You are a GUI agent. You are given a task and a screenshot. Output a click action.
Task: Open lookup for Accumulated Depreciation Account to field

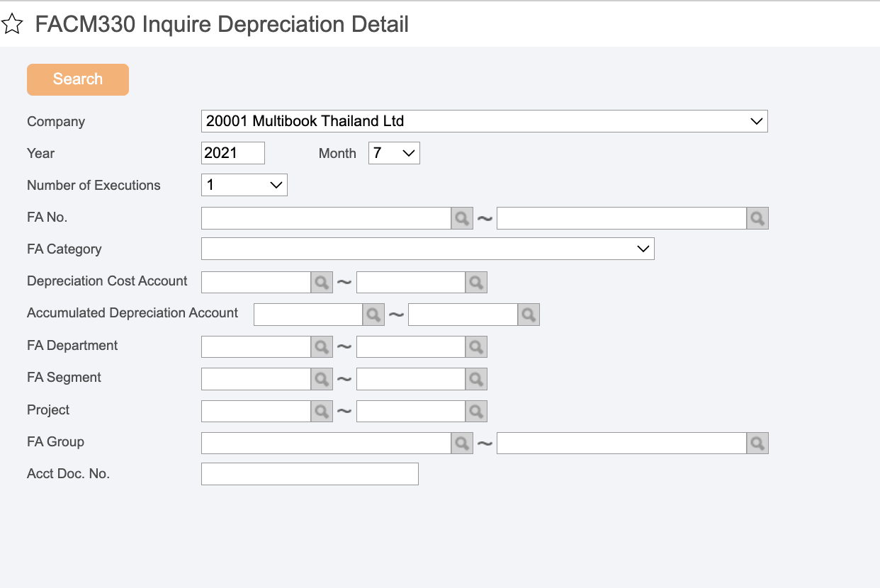tap(529, 315)
